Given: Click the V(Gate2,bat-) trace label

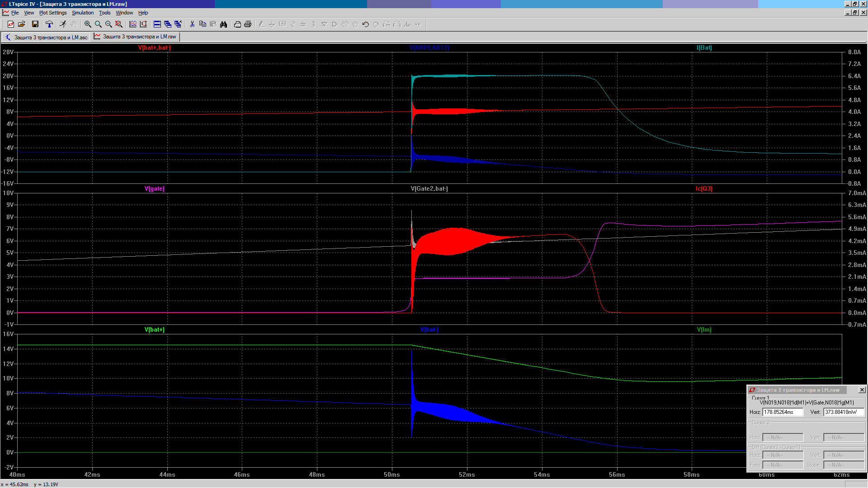Looking at the screenshot, I should pyautogui.click(x=429, y=188).
